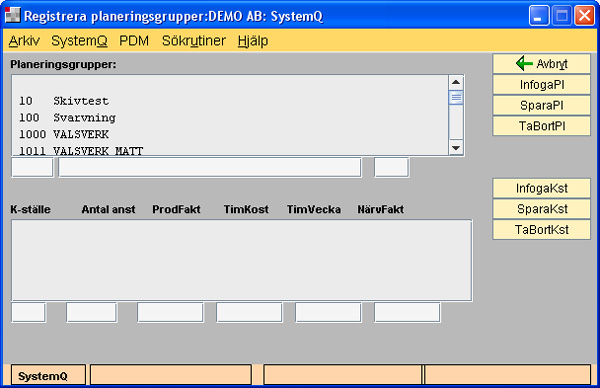Select the '10 Skivtest' row
Screen dimensions: 600x388
[230, 101]
